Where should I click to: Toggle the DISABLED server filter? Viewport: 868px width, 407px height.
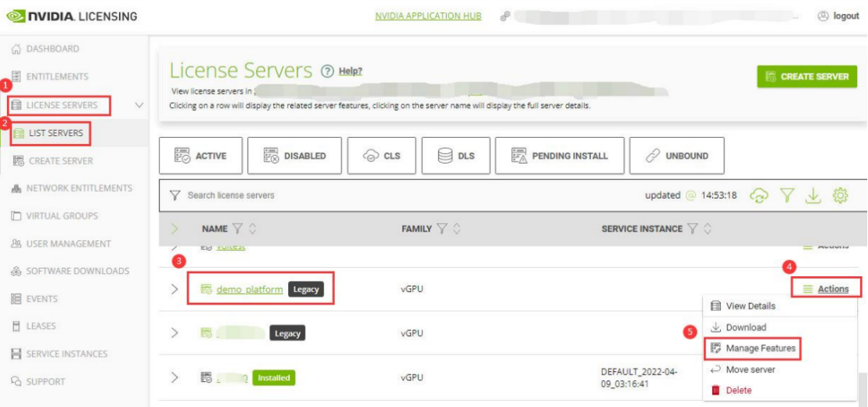coord(294,156)
